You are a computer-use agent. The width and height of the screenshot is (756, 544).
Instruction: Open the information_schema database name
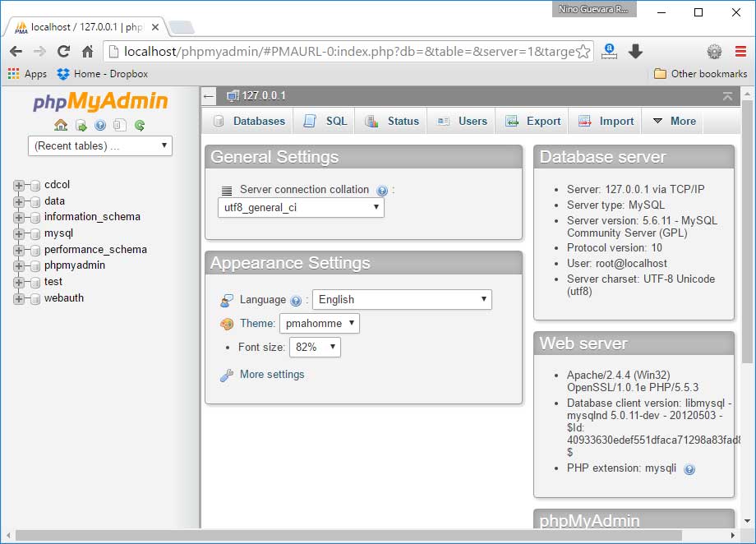[92, 217]
